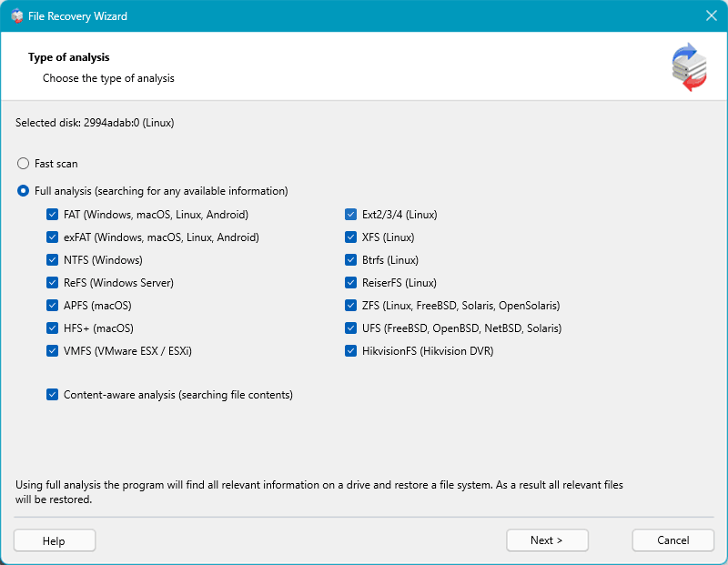The width and height of the screenshot is (728, 565).
Task: Disable APFS (macOS) scanning
Action: (52, 305)
